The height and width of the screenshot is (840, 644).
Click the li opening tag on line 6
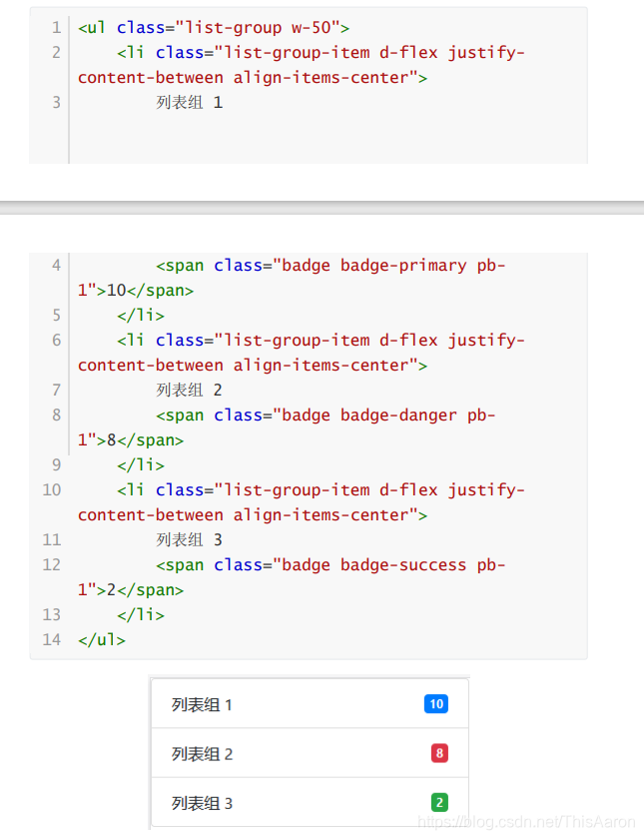tap(302, 353)
